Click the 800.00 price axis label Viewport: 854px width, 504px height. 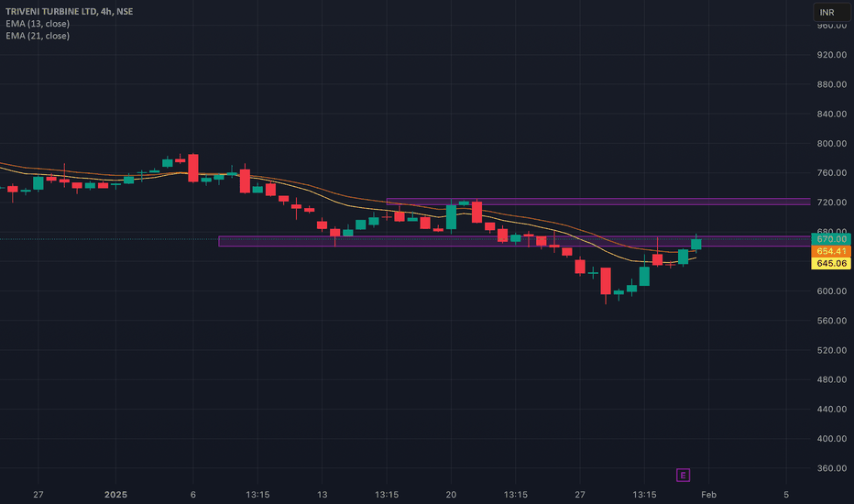pyautogui.click(x=832, y=144)
